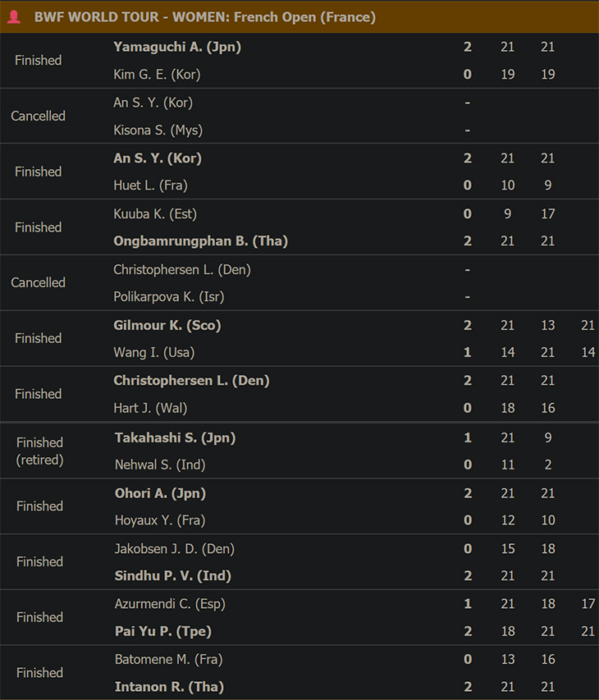599x700 pixels.
Task: Select Gilmour K. (Sco) match winner
Action: click(x=167, y=326)
